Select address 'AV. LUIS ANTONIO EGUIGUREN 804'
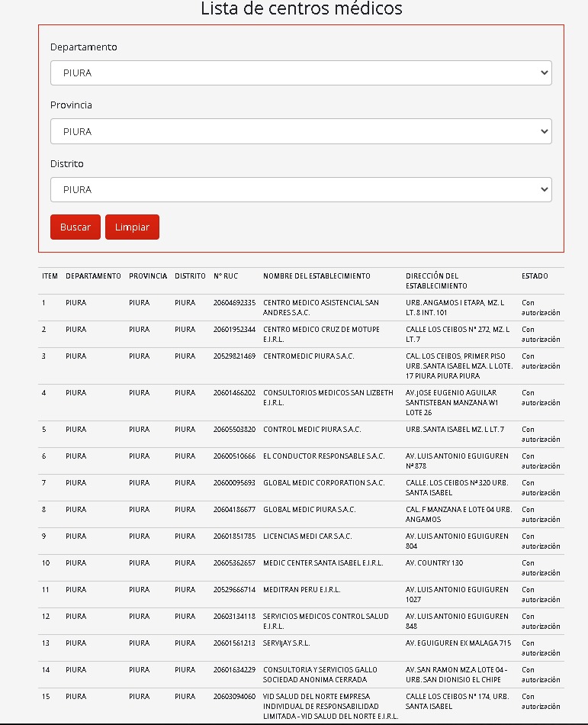This screenshot has height=725, width=588. click(457, 541)
